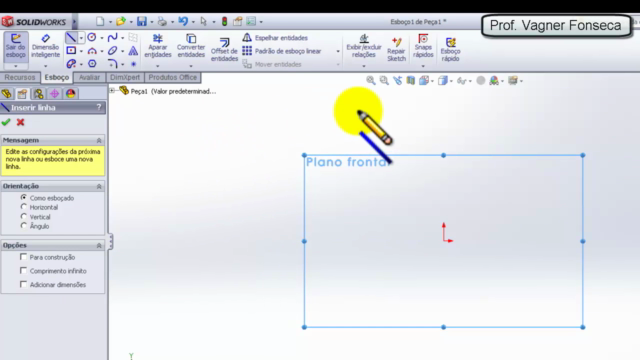The width and height of the screenshot is (640, 360).
Task: Open the FeatureManager design tree tab
Action: [7, 94]
